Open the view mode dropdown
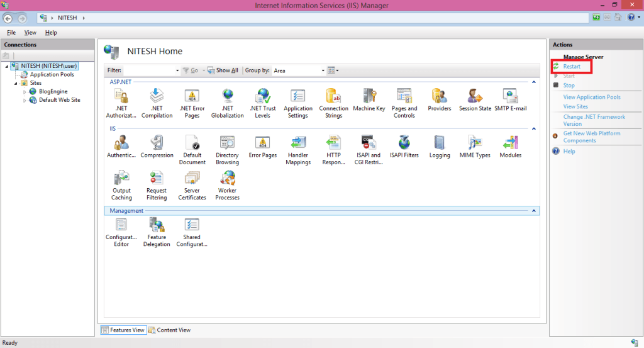Viewport: 644px width, 348px height. click(x=333, y=70)
